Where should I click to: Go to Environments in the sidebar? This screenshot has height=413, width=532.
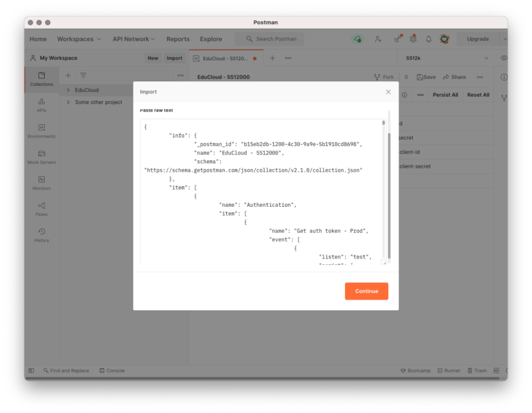(x=41, y=131)
